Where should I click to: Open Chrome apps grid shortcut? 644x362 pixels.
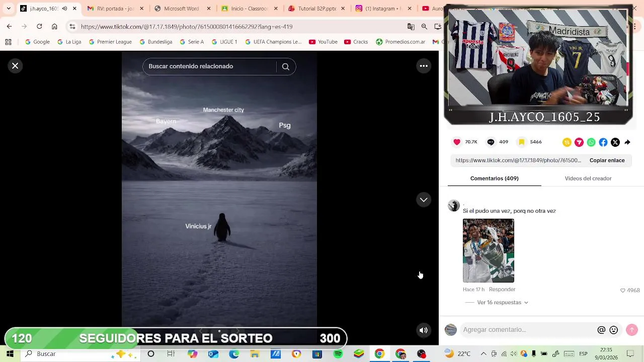pos(8,42)
